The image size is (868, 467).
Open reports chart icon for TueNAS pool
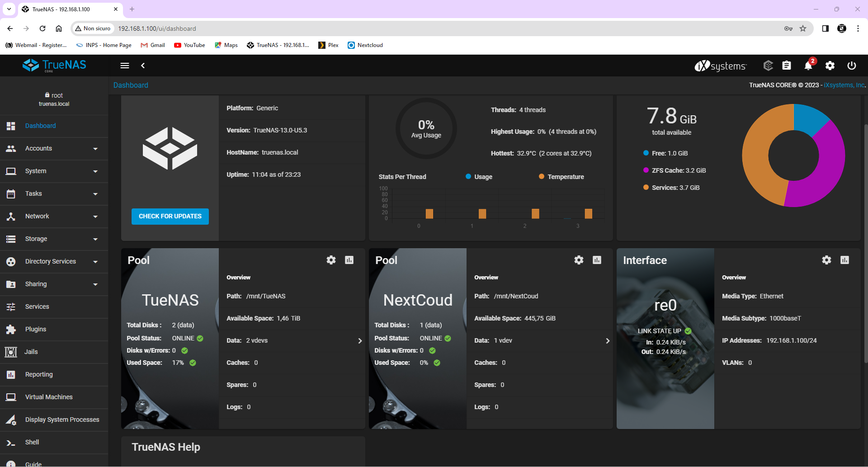pyautogui.click(x=349, y=260)
